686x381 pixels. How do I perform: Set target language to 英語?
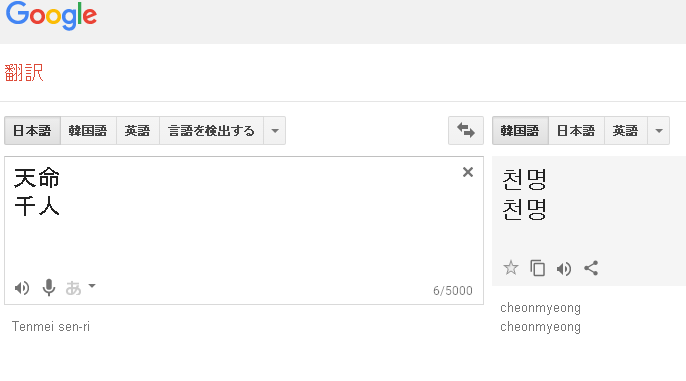(x=626, y=130)
